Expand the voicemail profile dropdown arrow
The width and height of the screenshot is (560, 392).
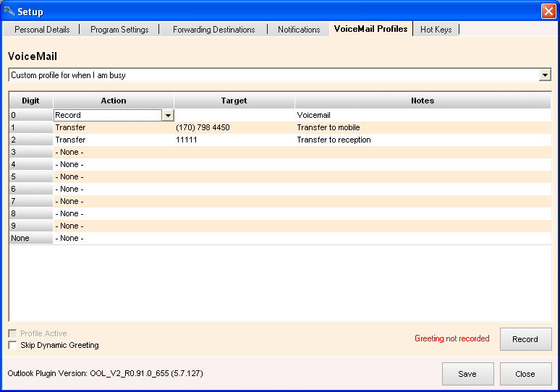(x=545, y=75)
